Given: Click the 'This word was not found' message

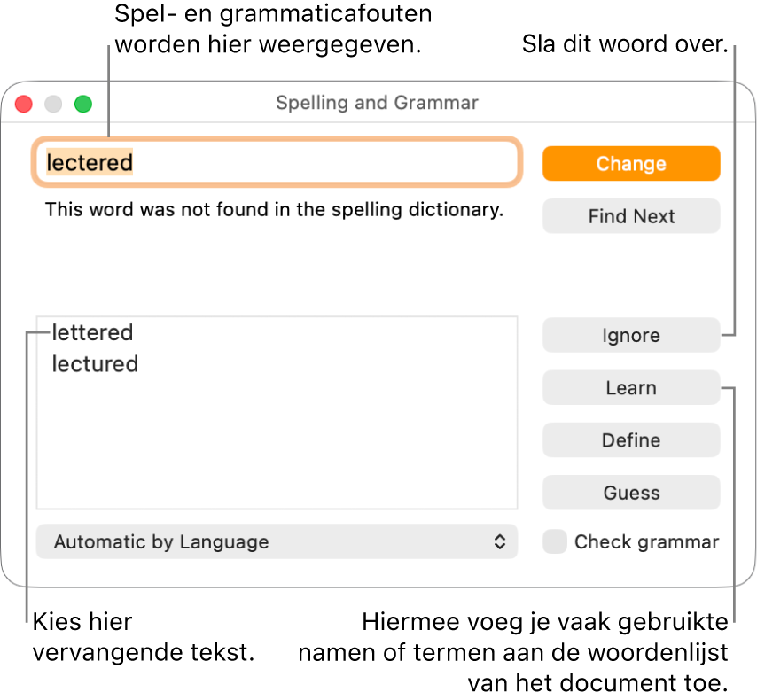Looking at the screenshot, I should (273, 210).
